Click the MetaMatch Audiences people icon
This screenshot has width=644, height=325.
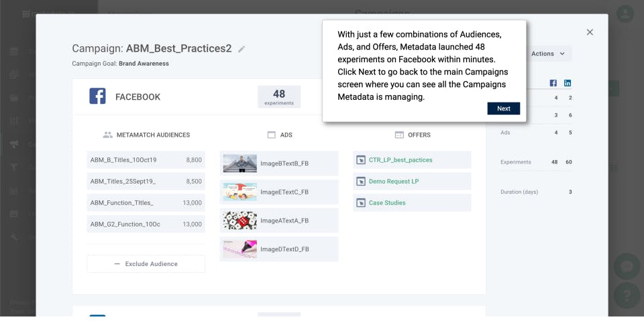[x=107, y=135]
